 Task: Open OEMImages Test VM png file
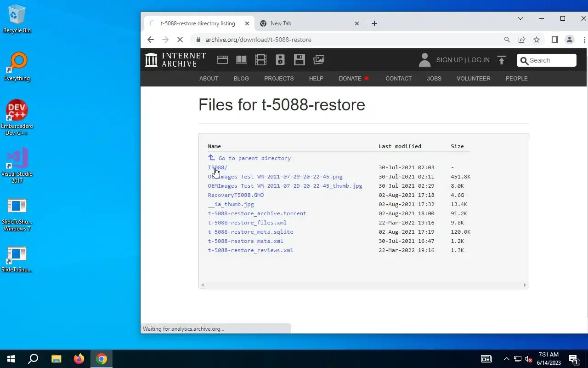(275, 177)
